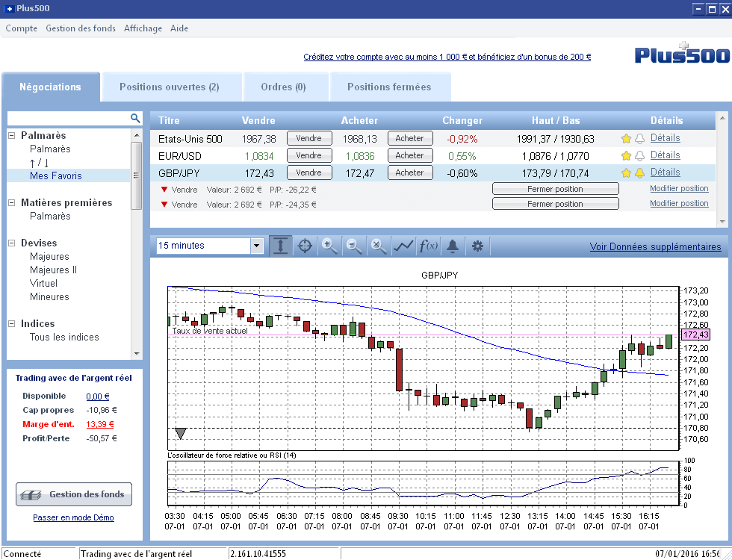732x560 pixels.
Task: Switch to Positions ouvertes (2) tab
Action: point(171,87)
